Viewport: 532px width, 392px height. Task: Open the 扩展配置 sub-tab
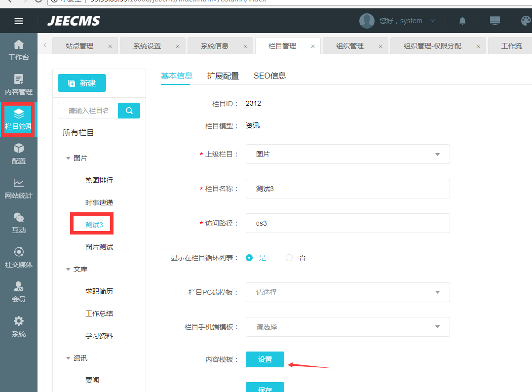tap(223, 76)
